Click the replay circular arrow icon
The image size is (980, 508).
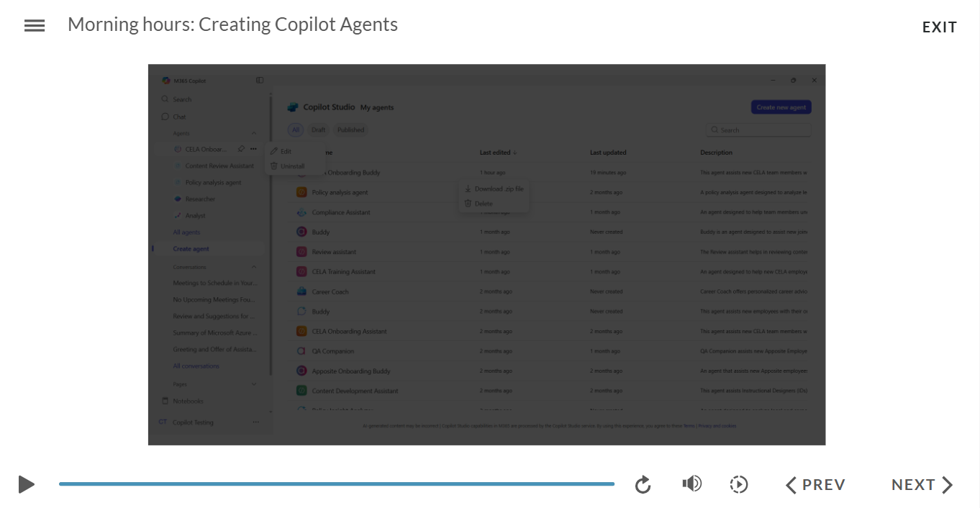coord(643,485)
